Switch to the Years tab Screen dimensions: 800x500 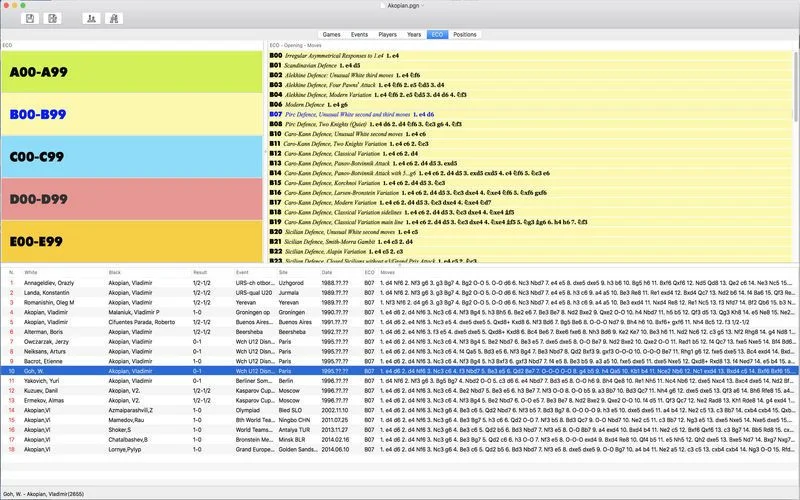[x=414, y=34]
